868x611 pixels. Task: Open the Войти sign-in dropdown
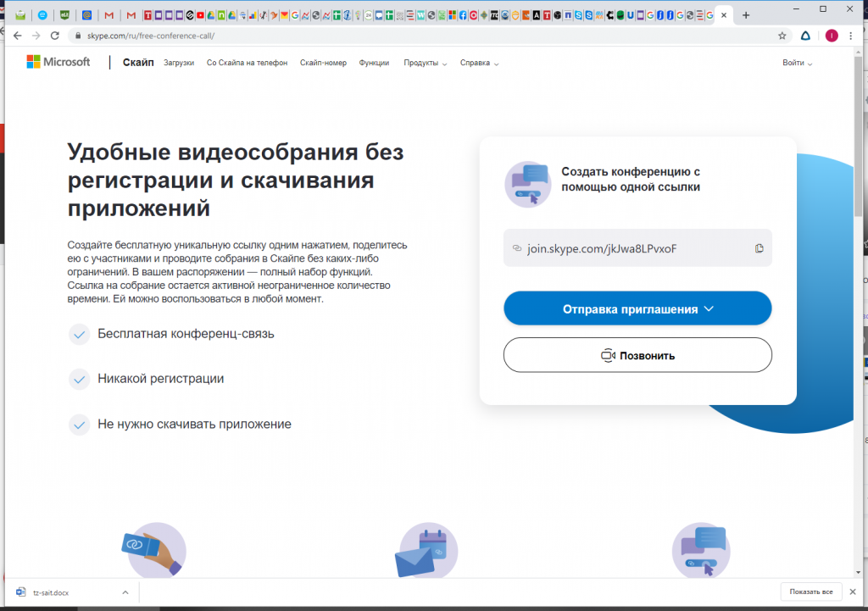(x=797, y=63)
